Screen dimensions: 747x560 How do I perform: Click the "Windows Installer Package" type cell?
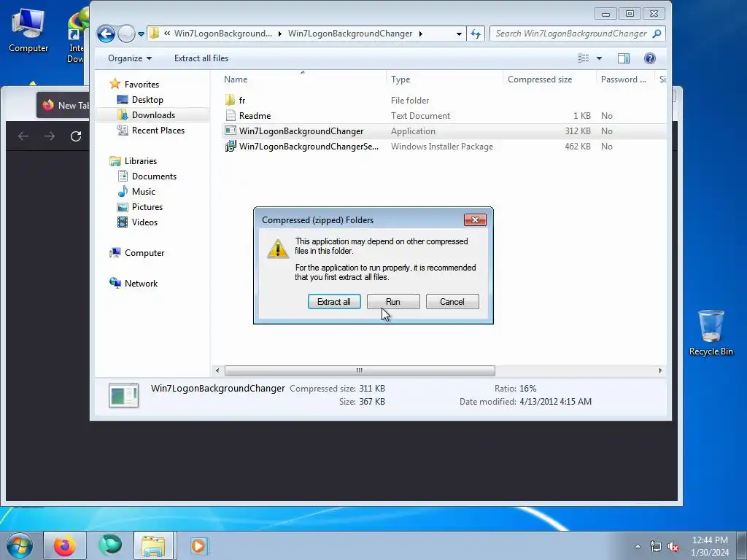(x=442, y=147)
